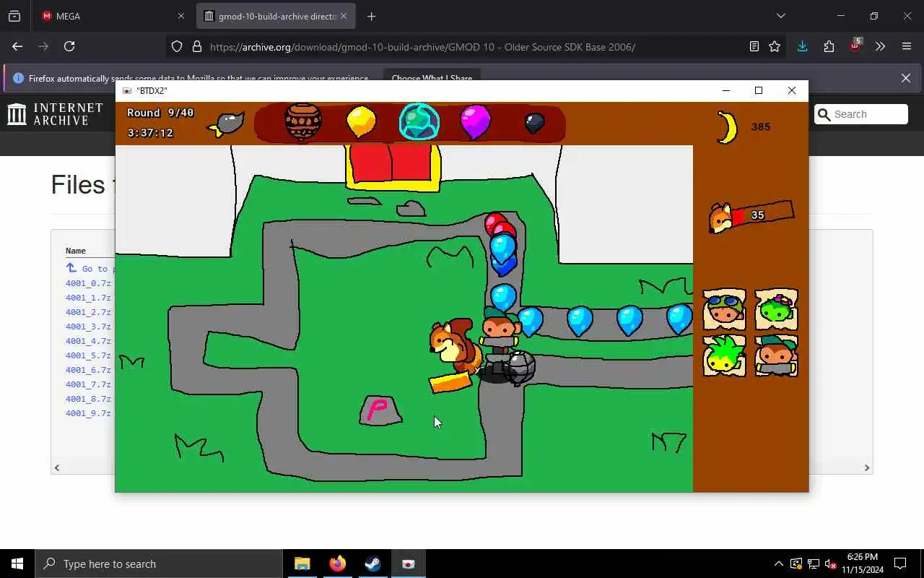Choose the green-cap monkey tower portrait
The height and width of the screenshot is (578, 924).
click(x=777, y=355)
